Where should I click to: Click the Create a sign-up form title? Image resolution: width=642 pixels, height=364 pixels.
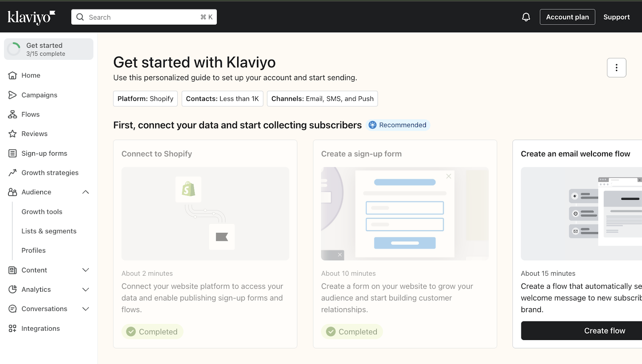point(361,154)
